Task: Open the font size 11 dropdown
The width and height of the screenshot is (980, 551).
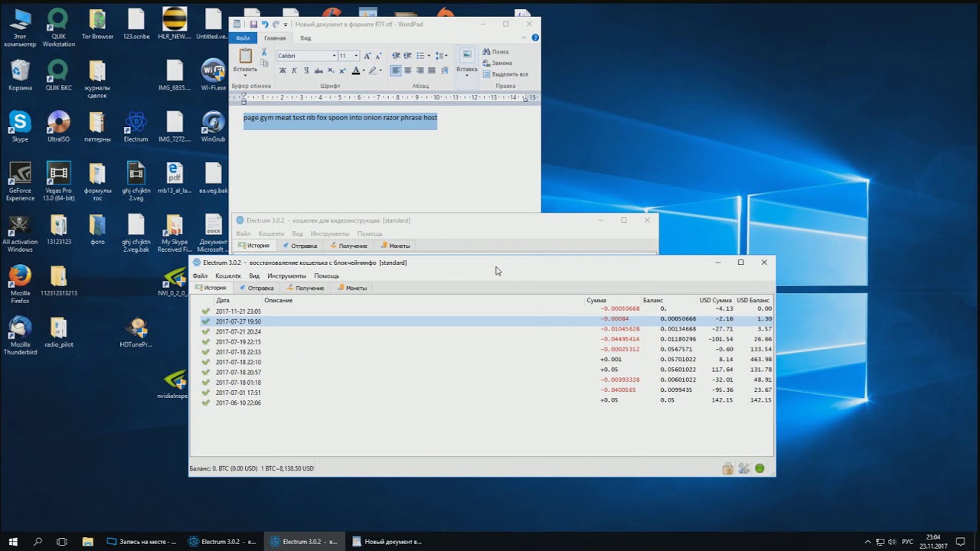Action: click(349, 56)
